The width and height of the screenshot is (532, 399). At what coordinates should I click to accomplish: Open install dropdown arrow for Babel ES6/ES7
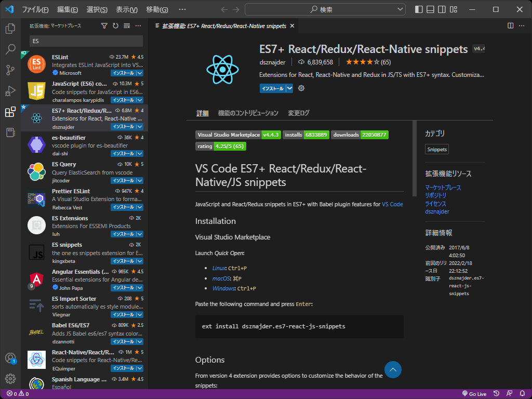pos(140,342)
